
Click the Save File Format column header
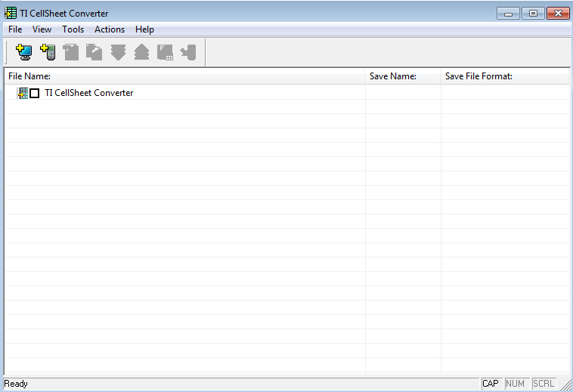505,76
